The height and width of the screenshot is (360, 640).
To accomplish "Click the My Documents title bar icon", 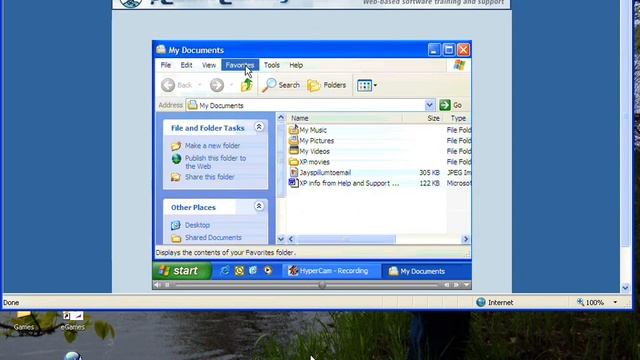I will pos(161,49).
